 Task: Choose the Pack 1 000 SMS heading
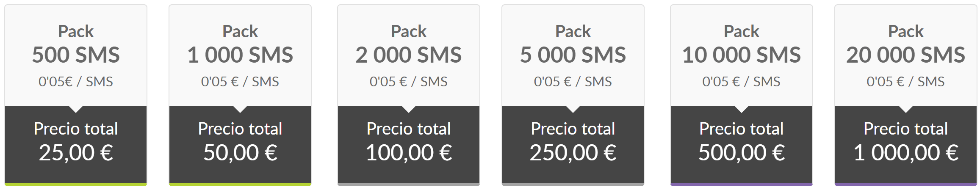point(240,44)
